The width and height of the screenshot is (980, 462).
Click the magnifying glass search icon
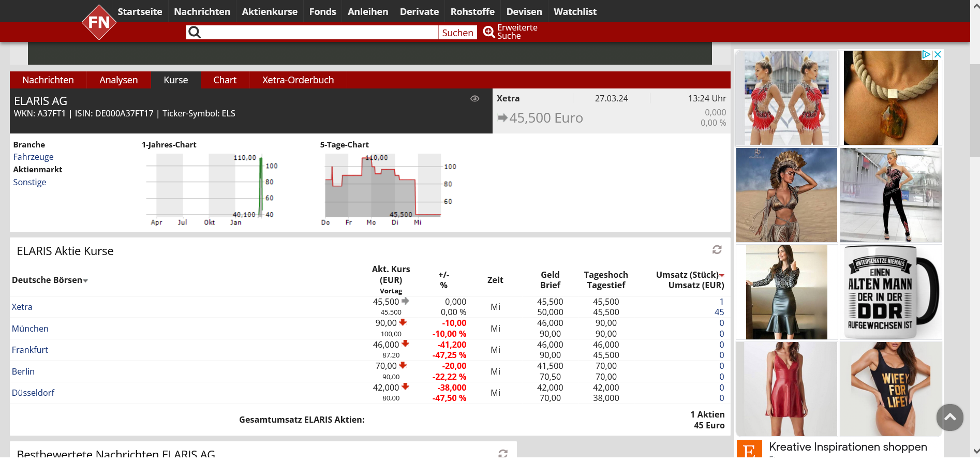tap(195, 33)
